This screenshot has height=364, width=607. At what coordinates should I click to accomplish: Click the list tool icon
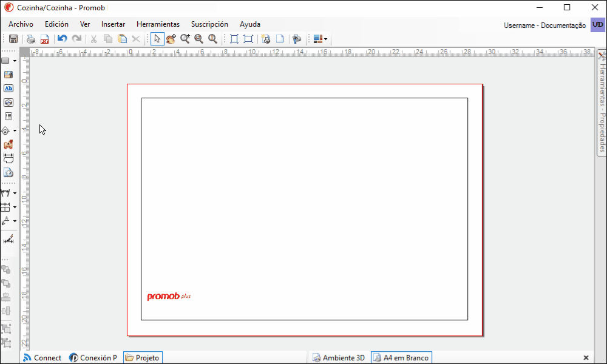coord(8,116)
